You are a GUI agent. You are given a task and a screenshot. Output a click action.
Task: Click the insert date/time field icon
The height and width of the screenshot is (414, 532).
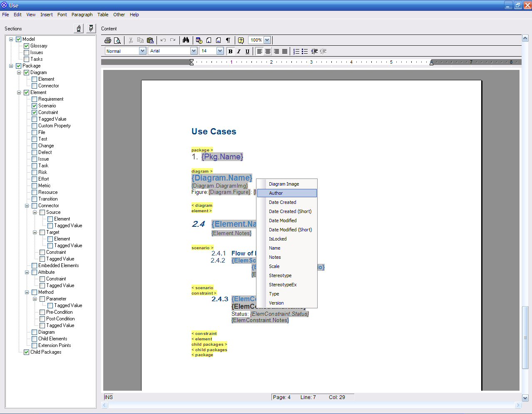[199, 40]
